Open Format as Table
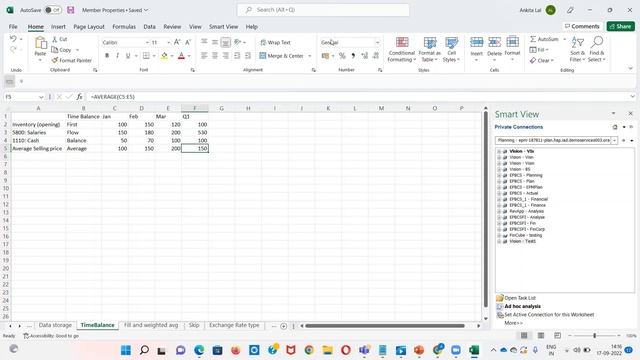640x360 pixels. [429, 49]
